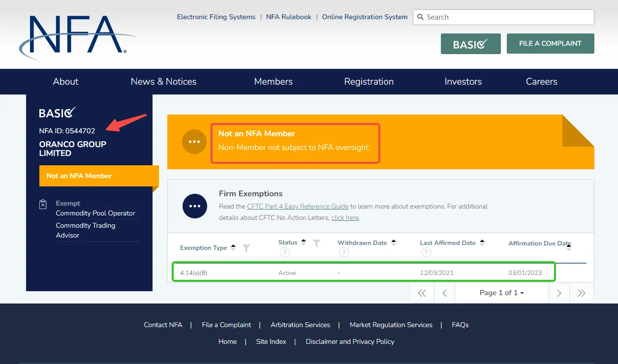This screenshot has width=618, height=364.
Task: Open Contact NFA footer link
Action: [163, 325]
